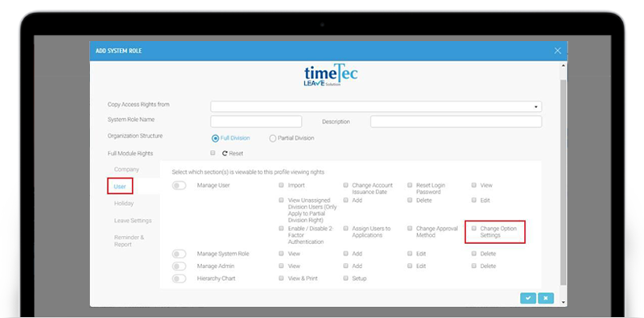Check Manage Admin Edit checkbox
Screen dimensions: 644x318
tap(410, 266)
